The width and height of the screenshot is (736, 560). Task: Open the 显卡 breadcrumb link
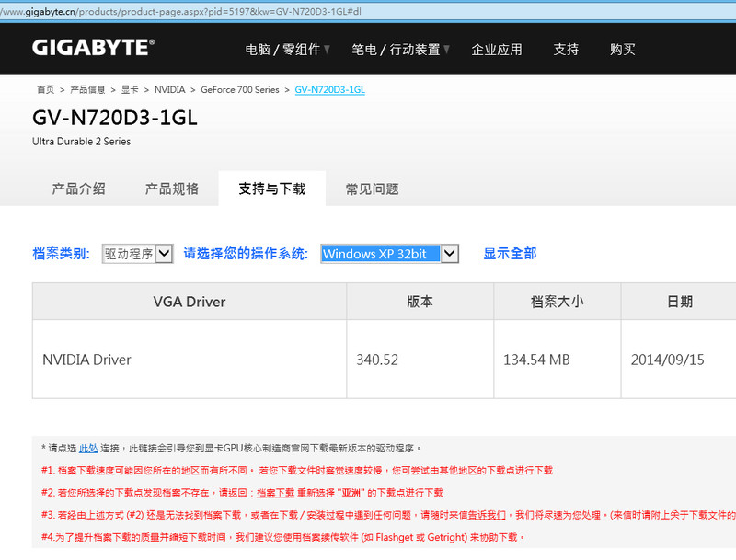[x=130, y=89]
